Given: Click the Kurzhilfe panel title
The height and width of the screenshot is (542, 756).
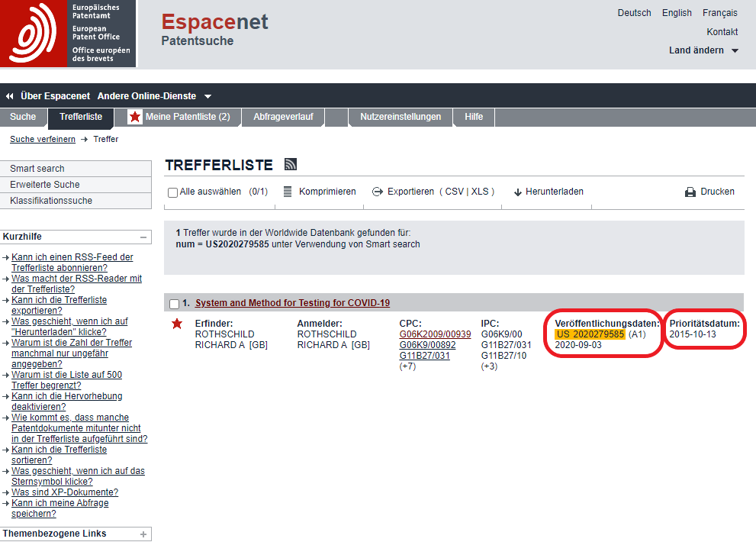Looking at the screenshot, I should click(x=22, y=237).
